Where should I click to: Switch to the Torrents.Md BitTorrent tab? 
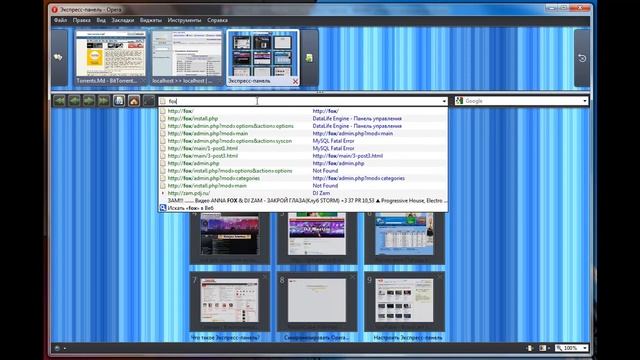[x=110, y=58]
